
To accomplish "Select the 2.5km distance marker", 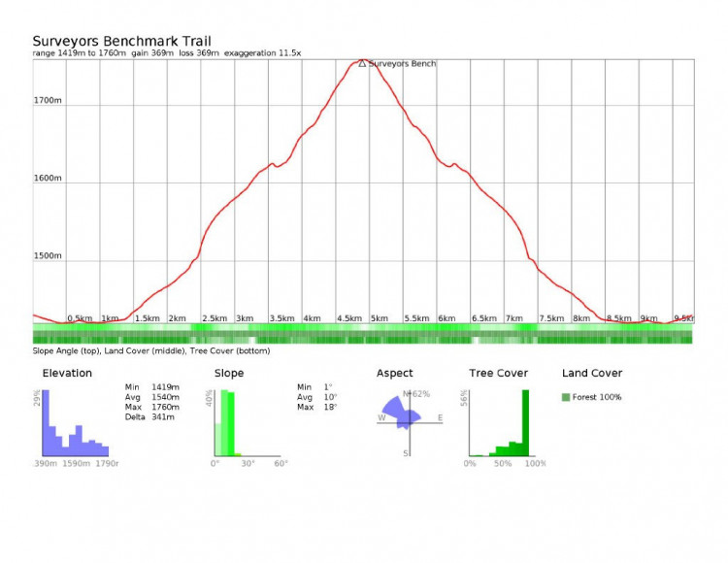I will point(215,318).
